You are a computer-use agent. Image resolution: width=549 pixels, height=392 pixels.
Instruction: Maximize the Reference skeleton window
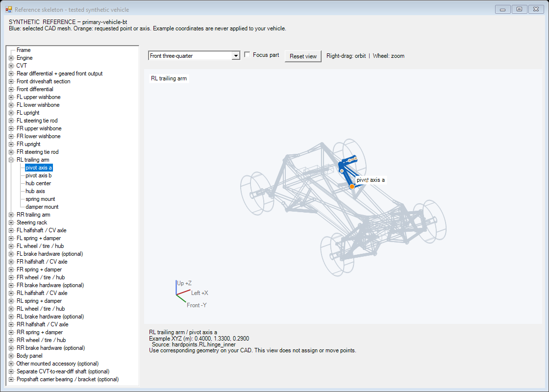(x=519, y=9)
